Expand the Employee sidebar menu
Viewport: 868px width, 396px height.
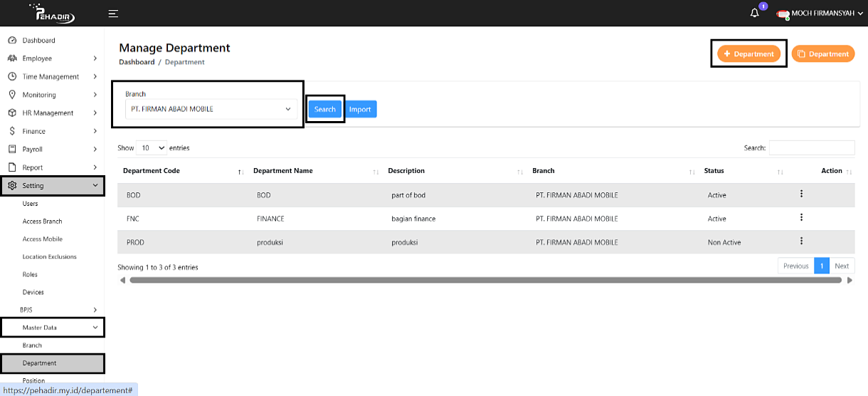click(x=53, y=58)
